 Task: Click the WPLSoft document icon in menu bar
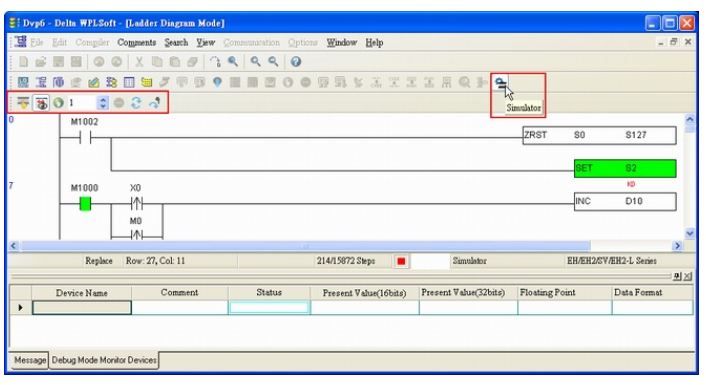(x=20, y=42)
